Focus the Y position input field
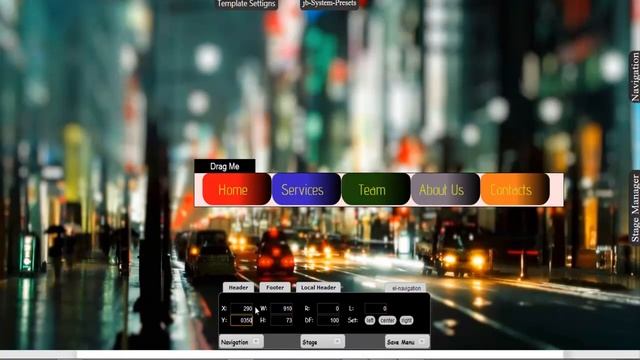 pyautogui.click(x=242, y=320)
